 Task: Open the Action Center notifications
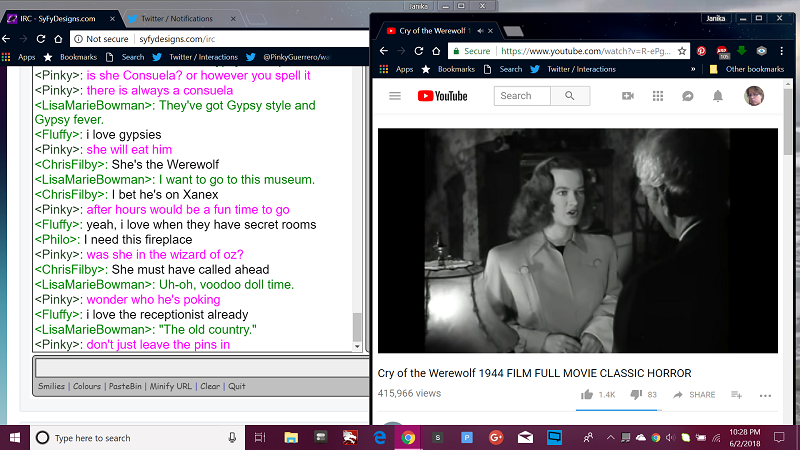[779, 438]
